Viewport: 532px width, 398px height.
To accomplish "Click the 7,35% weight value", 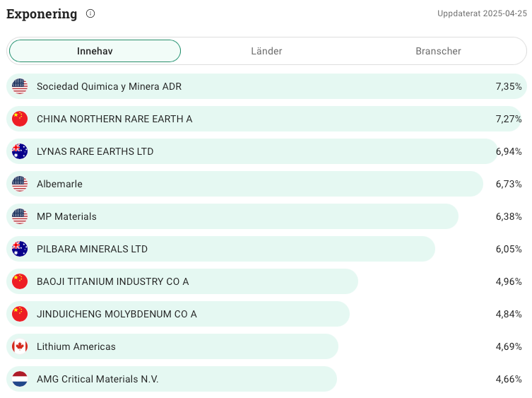I will click(509, 86).
